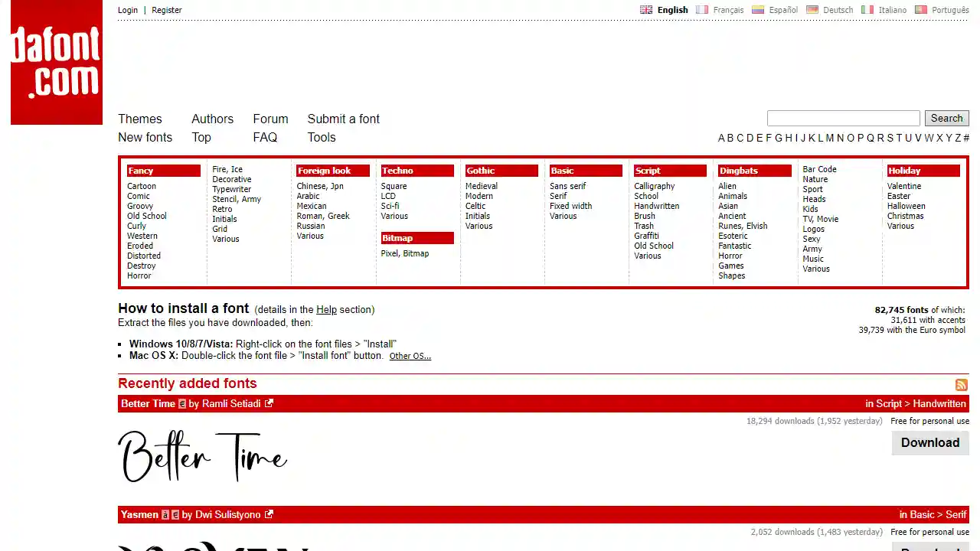Go to the Forum section

(270, 119)
